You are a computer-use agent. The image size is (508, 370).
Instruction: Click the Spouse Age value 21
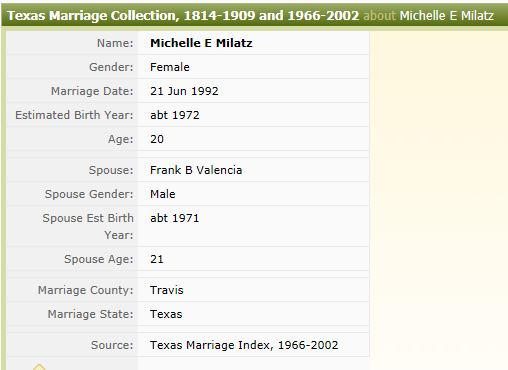(x=157, y=259)
